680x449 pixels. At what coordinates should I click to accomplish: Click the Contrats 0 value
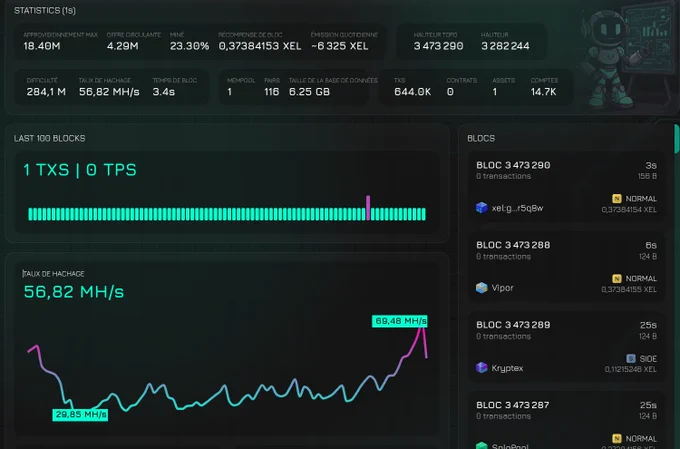450,92
